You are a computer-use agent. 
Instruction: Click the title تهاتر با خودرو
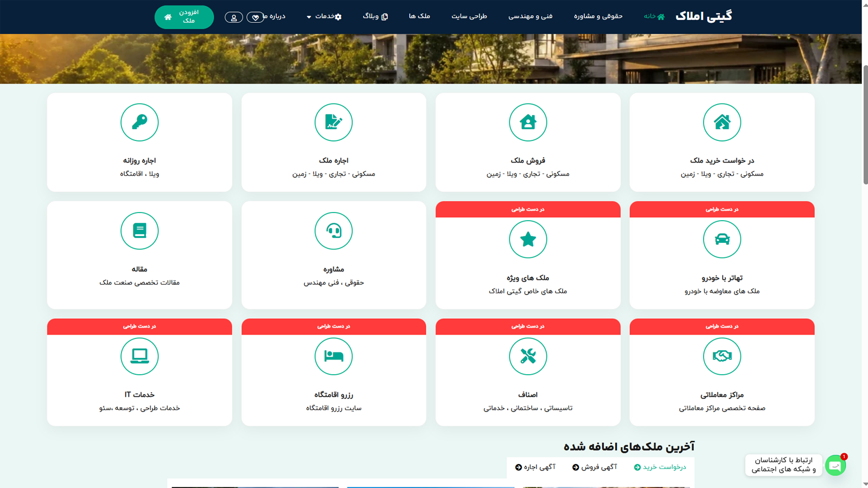pos(722,278)
